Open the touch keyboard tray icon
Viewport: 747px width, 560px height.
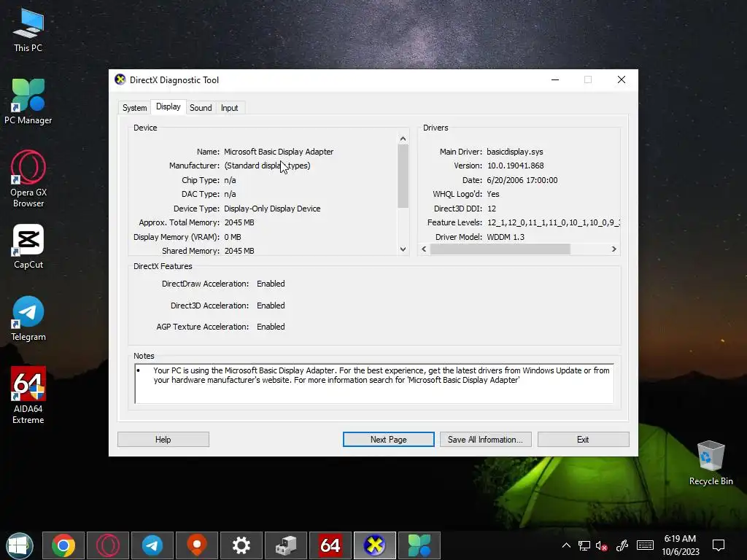point(645,545)
